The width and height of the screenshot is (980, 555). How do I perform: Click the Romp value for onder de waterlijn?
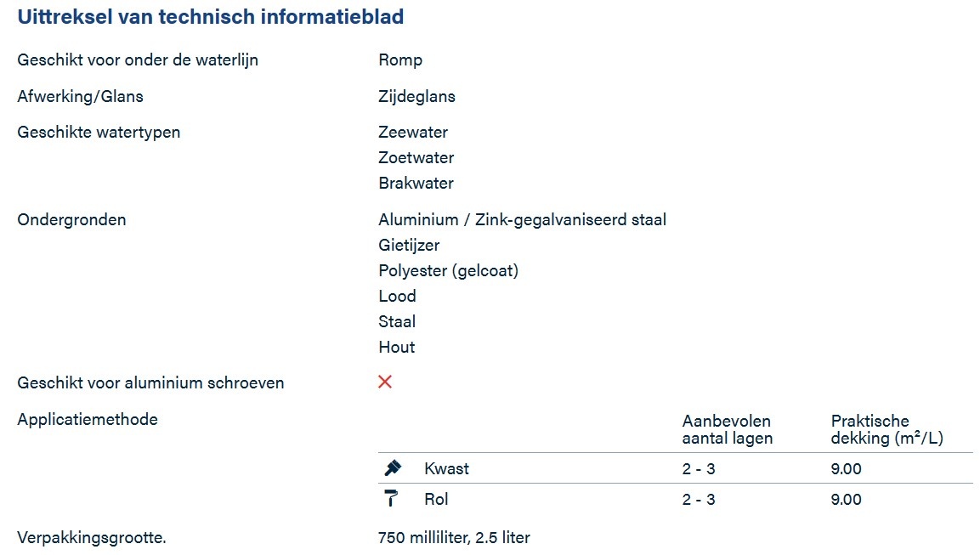pyautogui.click(x=400, y=60)
